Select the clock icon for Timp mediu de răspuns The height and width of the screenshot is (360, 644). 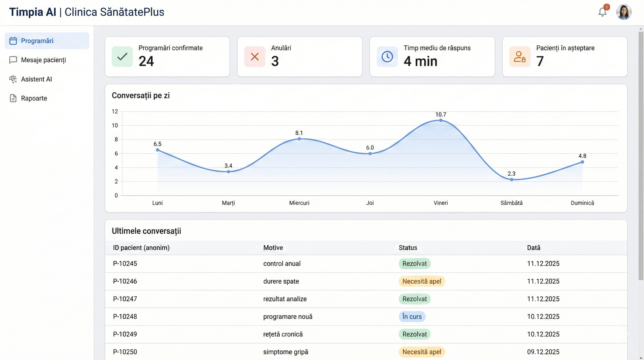pyautogui.click(x=387, y=57)
